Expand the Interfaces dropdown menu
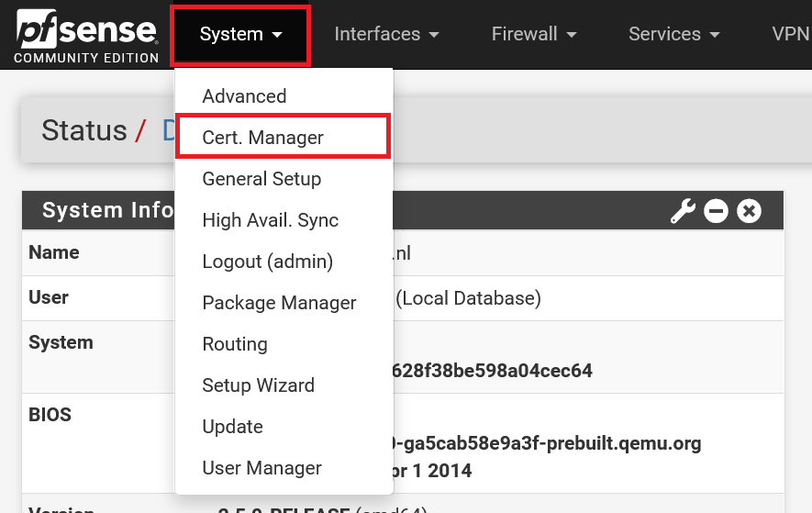Image resolution: width=812 pixels, height=513 pixels. [x=386, y=35]
